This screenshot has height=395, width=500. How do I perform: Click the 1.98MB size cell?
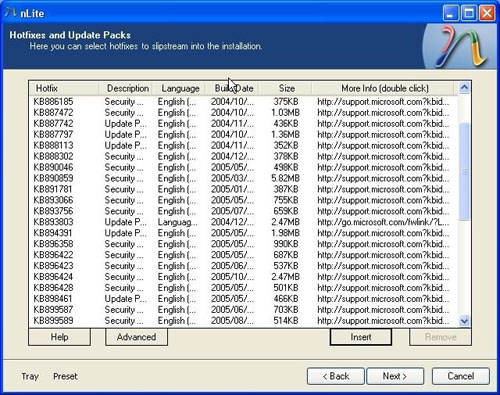[x=285, y=233]
